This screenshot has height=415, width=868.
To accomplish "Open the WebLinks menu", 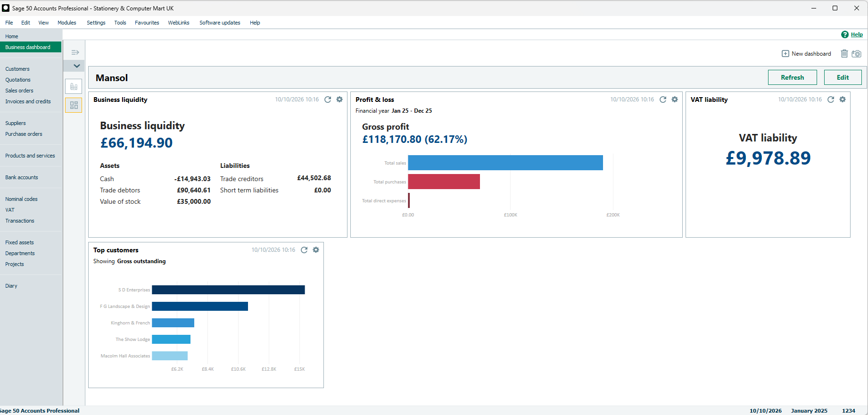I will [179, 23].
